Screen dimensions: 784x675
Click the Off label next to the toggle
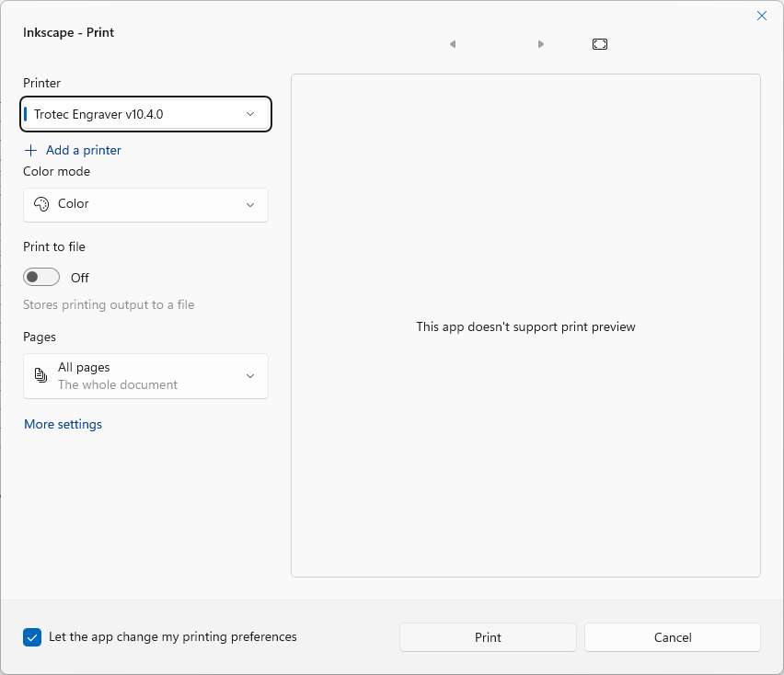80,278
